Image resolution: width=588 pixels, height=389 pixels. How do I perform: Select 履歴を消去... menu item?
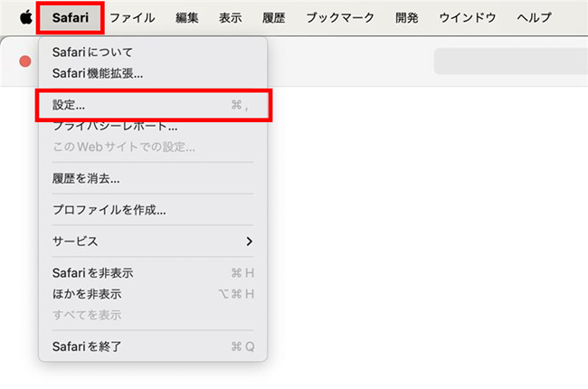click(153, 178)
